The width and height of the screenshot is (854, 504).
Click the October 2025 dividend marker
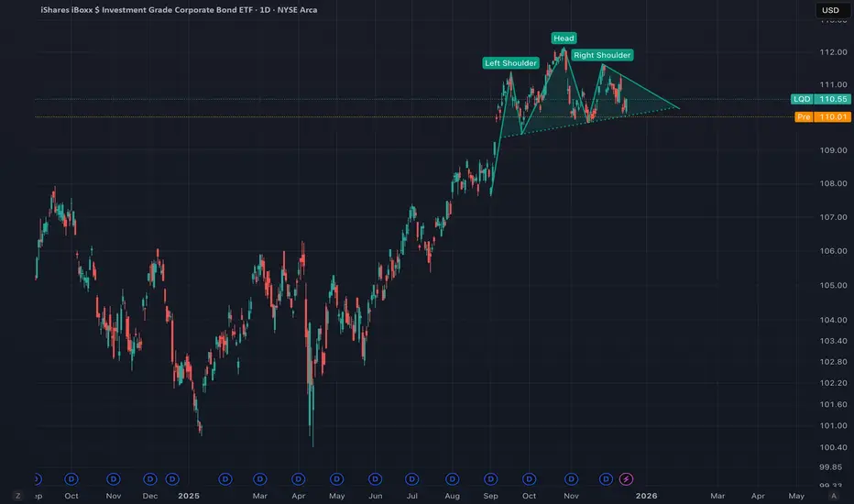tap(529, 479)
